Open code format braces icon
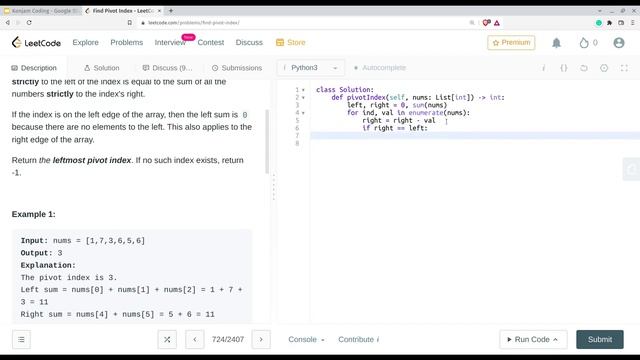The width and height of the screenshot is (640, 360). tap(564, 68)
